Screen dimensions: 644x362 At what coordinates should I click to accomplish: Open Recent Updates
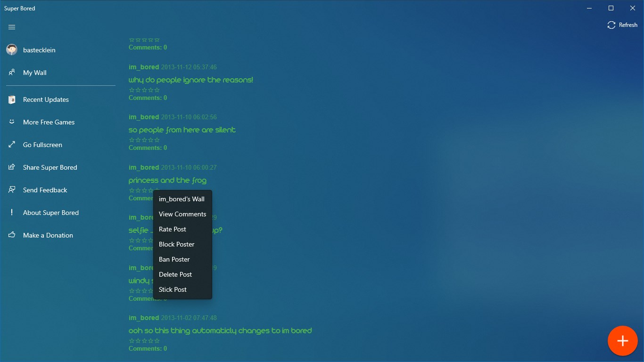coord(46,99)
